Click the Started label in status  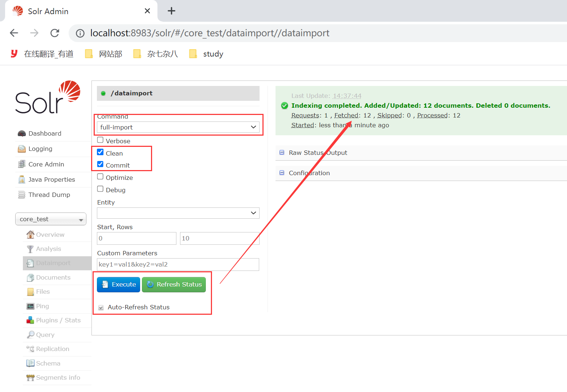303,125
